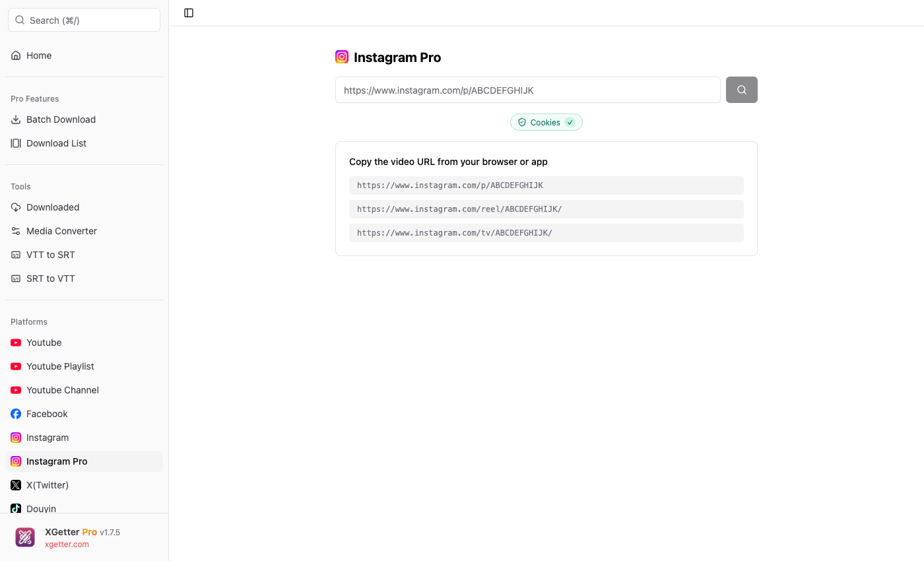The height and width of the screenshot is (561, 924).
Task: Click the 'XGetter Pro' name in the footer
Action: pyautogui.click(x=71, y=532)
